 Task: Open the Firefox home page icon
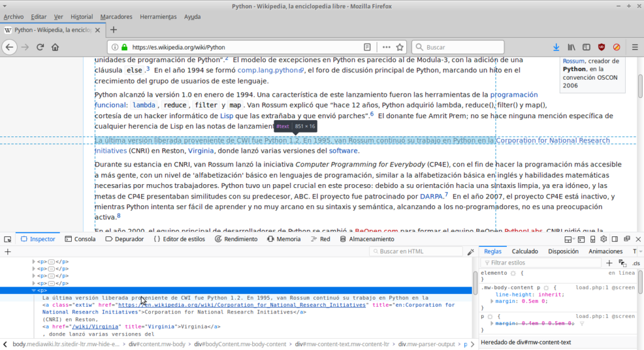(x=55, y=47)
